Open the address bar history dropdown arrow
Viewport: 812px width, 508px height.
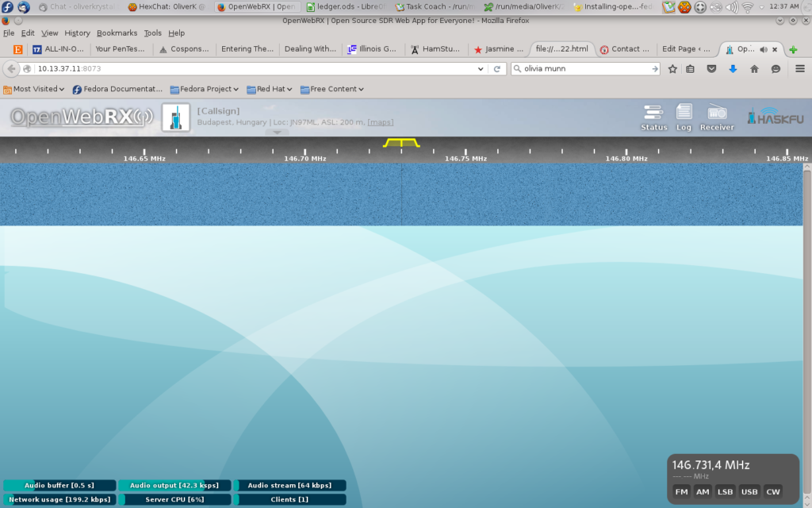pos(480,69)
